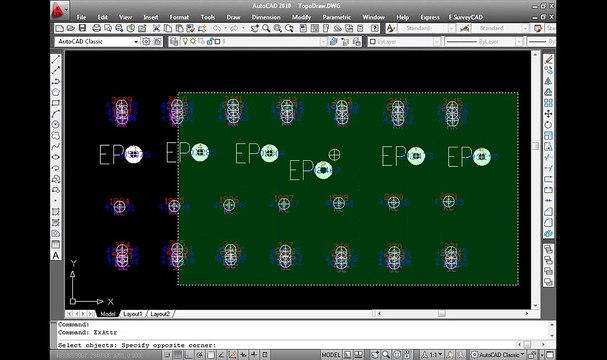Open the Table tool in Draw toolbar
This screenshot has height=360, width=607.
click(56, 245)
